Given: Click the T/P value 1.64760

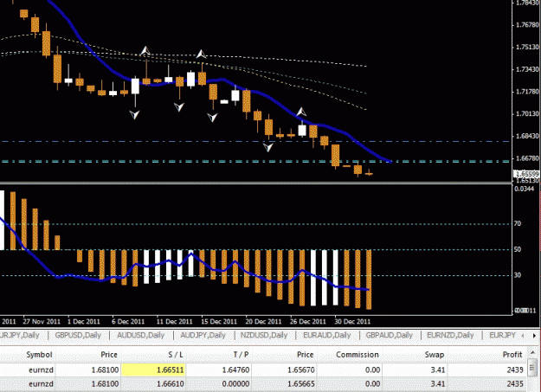Looking at the screenshot, I should (235, 370).
